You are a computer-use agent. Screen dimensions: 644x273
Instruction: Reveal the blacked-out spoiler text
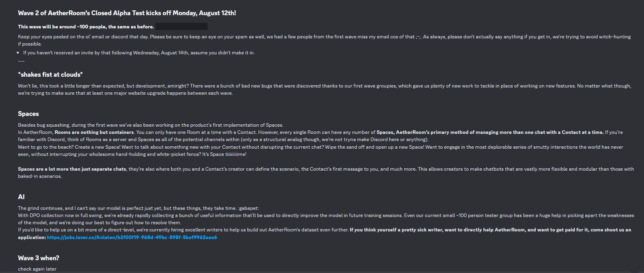pos(181,27)
